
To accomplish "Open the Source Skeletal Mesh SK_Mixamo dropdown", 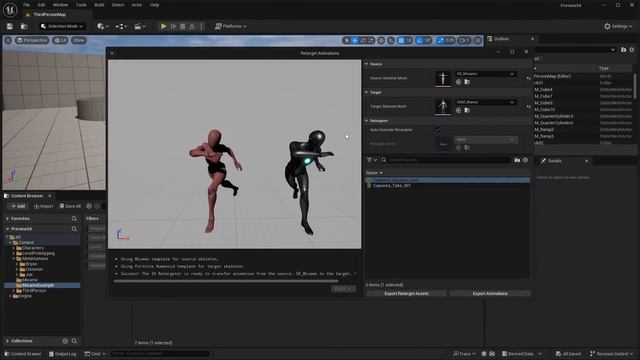I will point(485,74).
